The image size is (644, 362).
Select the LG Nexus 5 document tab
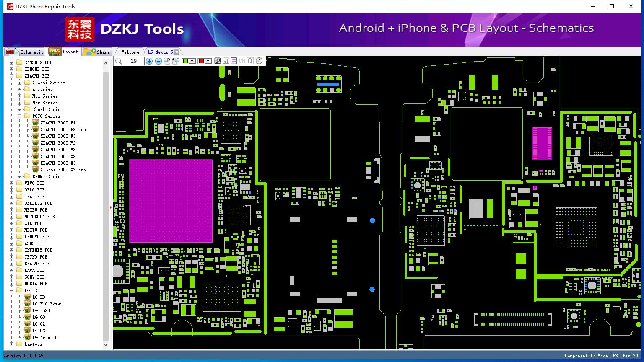pyautogui.click(x=160, y=52)
